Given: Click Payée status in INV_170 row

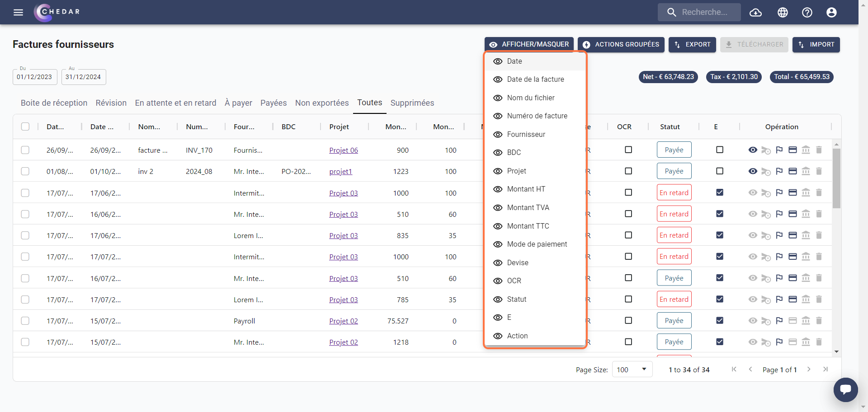Looking at the screenshot, I should pos(674,150).
